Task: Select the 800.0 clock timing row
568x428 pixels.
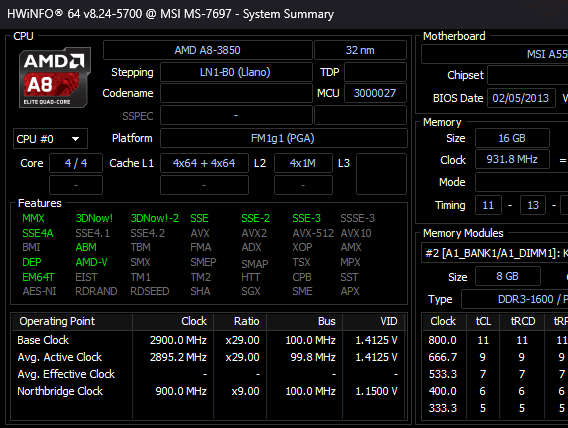Action: pos(495,340)
